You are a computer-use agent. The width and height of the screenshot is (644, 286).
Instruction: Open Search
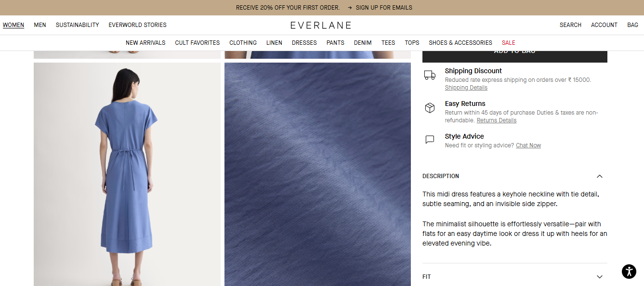[x=570, y=25]
